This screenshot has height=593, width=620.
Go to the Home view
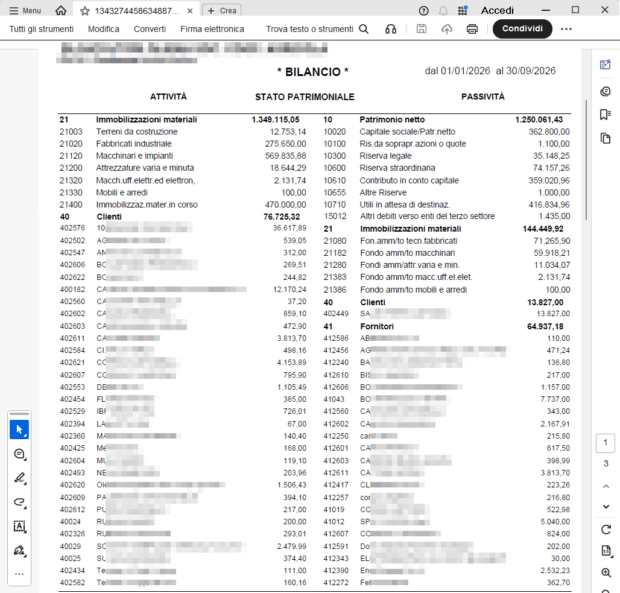tap(60, 10)
